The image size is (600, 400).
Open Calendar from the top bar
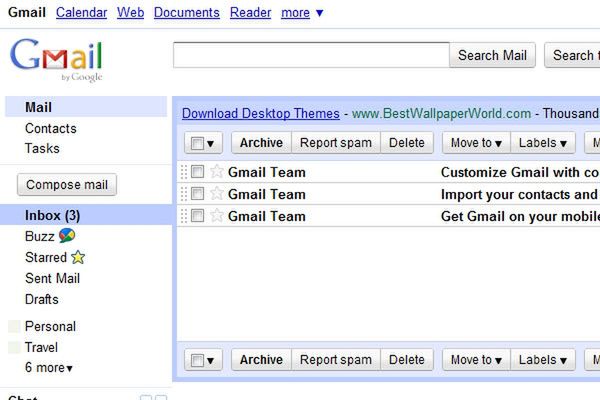[x=81, y=13]
